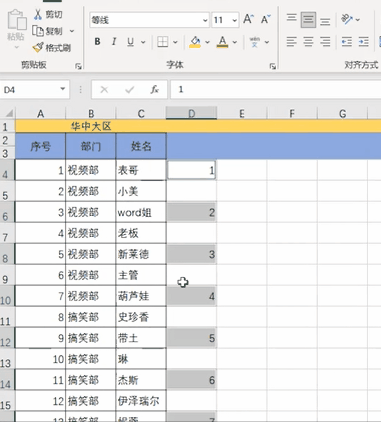381x422 pixels.
Task: Open the font size dropdown
Action: (235, 20)
